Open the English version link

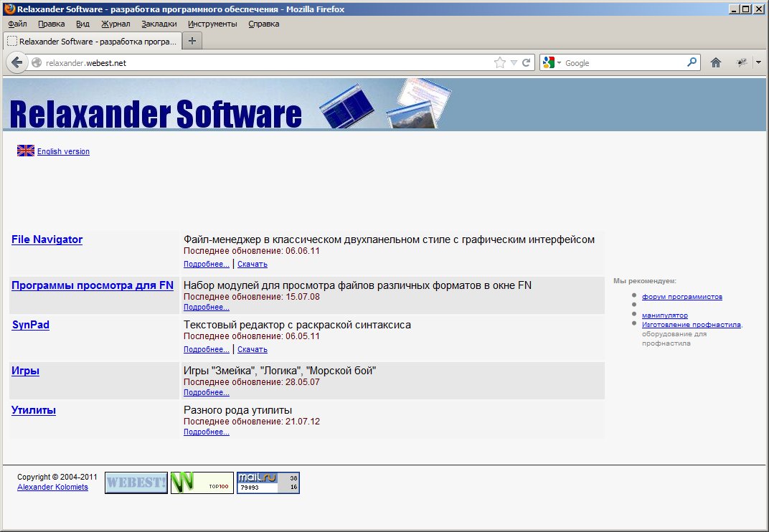63,151
